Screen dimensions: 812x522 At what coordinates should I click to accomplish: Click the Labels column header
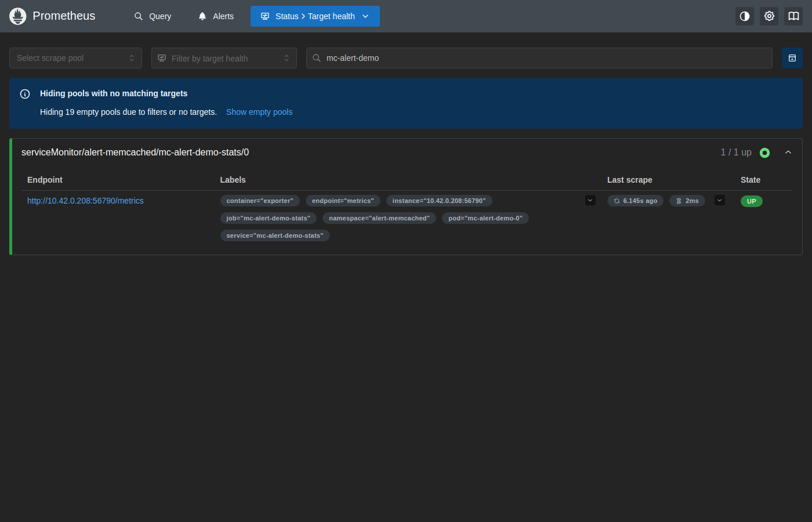tap(233, 180)
